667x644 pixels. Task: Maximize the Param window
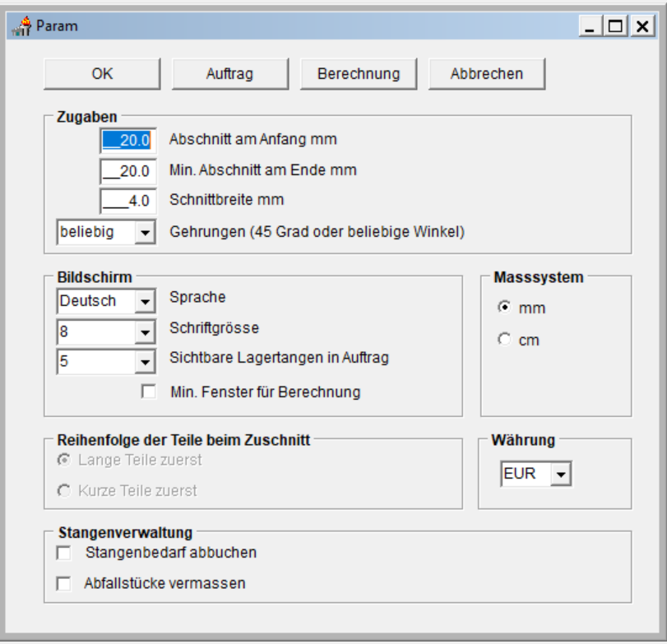coord(614,26)
